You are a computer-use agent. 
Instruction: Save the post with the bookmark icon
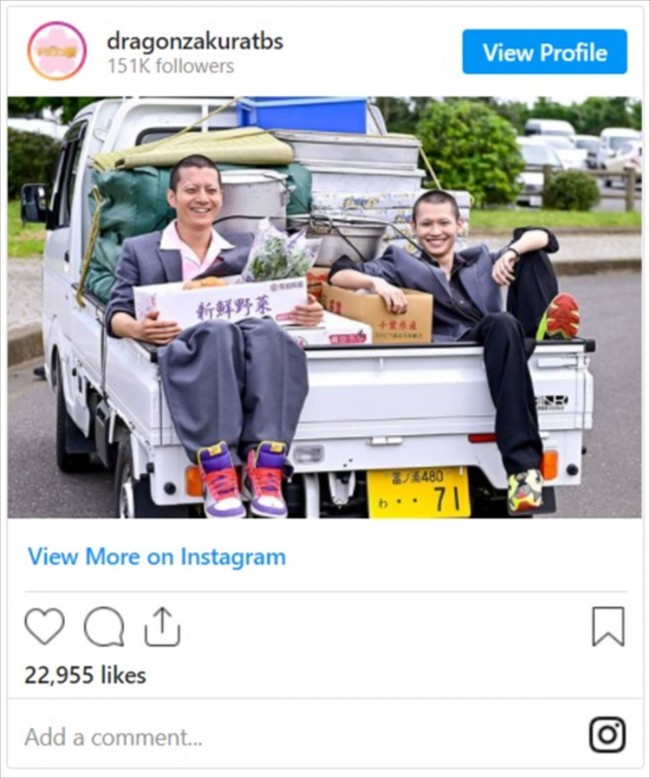608,626
